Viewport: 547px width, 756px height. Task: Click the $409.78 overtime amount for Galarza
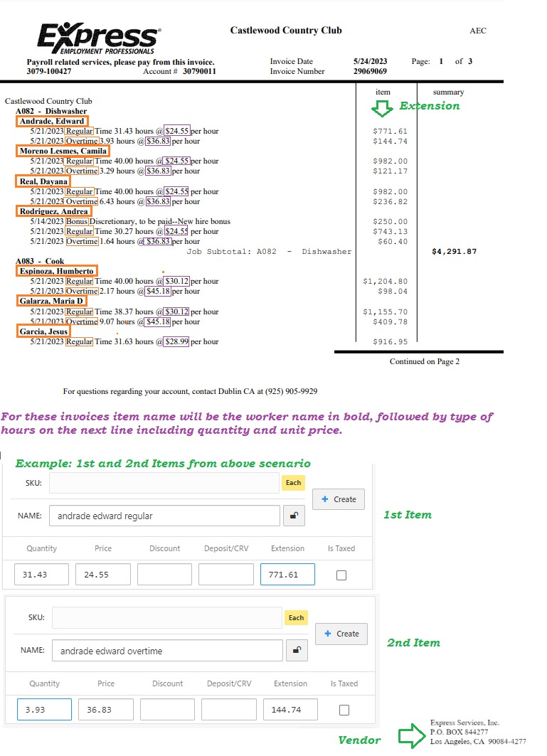pyautogui.click(x=390, y=321)
